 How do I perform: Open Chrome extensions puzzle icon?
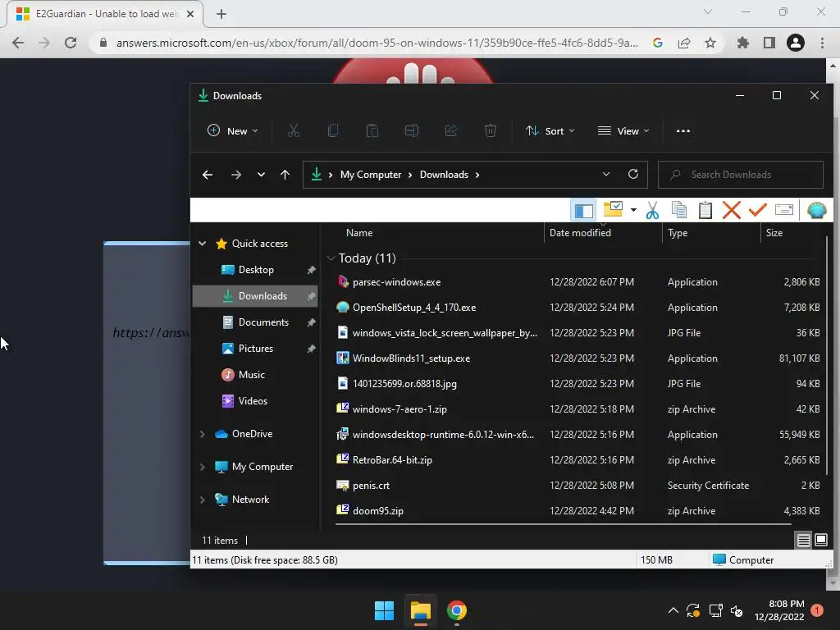pos(742,43)
